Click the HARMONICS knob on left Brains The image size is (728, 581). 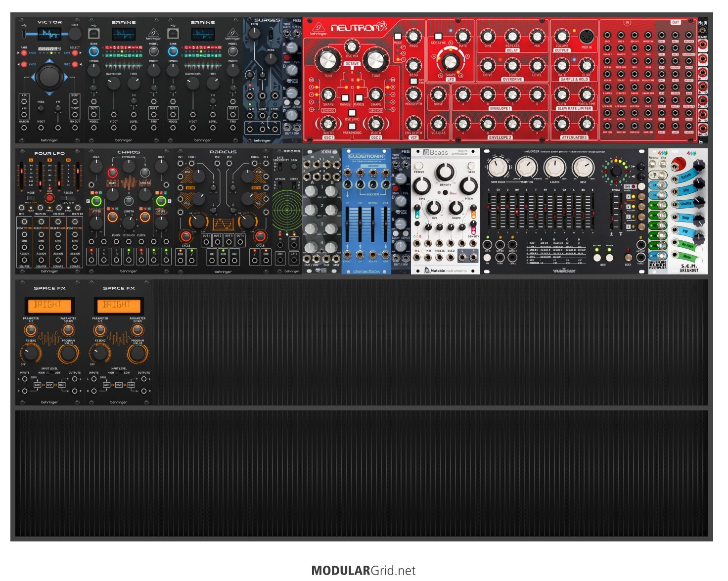coord(114,83)
